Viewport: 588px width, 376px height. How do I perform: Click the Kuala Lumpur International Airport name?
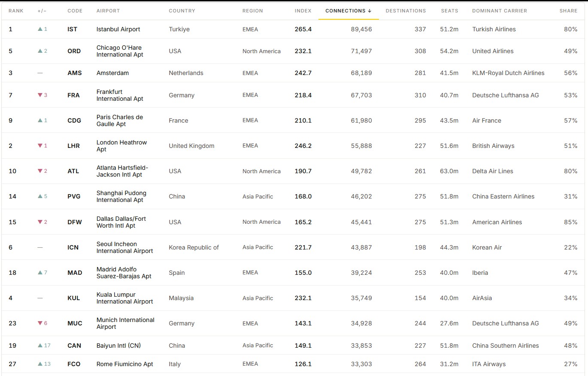tap(124, 298)
